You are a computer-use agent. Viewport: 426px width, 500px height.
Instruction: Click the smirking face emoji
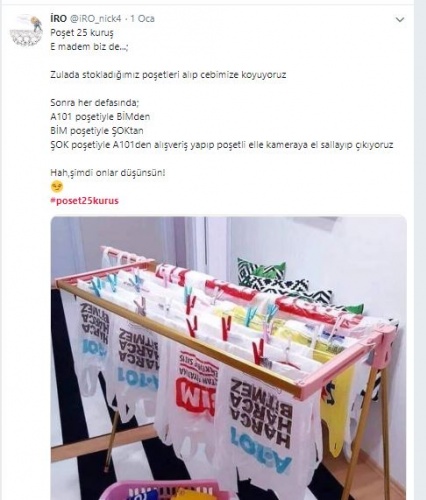pos(57,186)
